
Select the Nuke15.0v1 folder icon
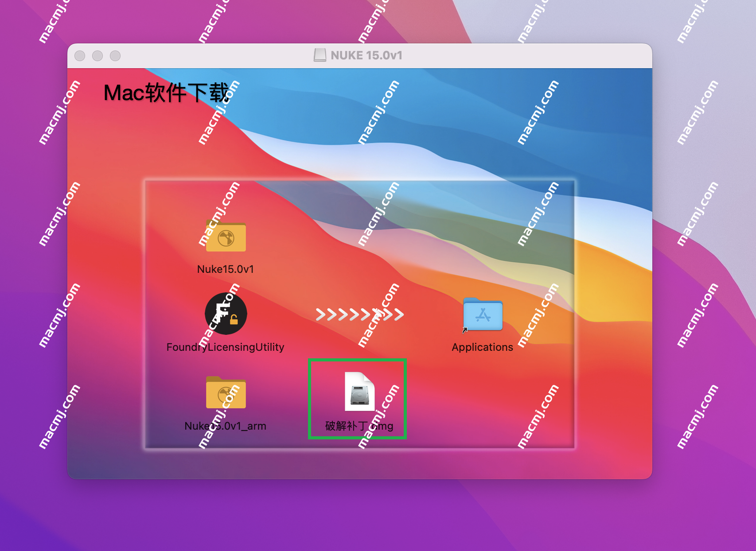[226, 236]
